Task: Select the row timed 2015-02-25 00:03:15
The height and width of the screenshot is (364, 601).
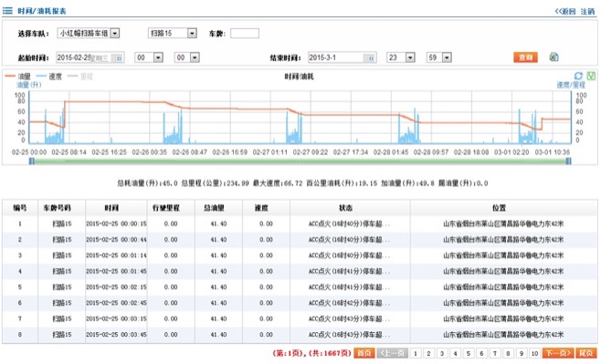Action: [300, 318]
